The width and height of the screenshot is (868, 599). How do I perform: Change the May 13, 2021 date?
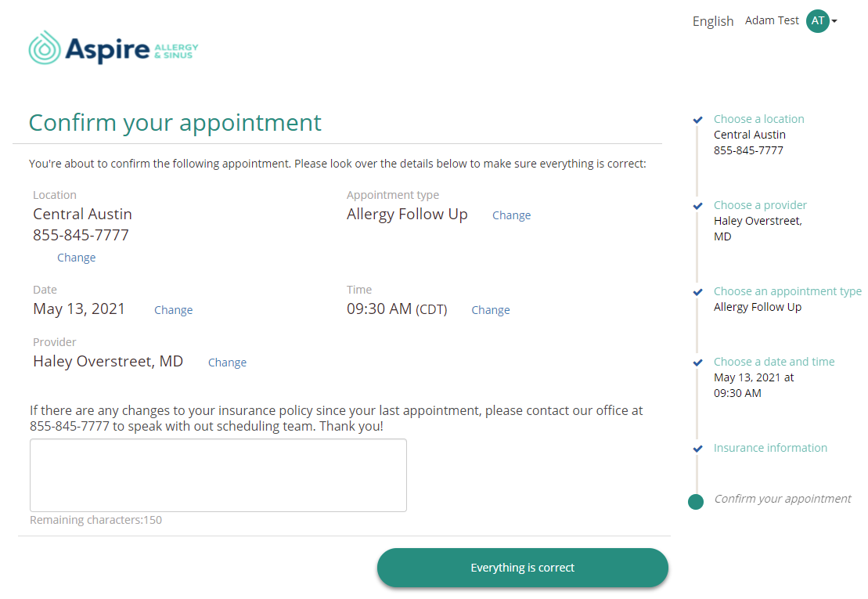[x=173, y=310]
